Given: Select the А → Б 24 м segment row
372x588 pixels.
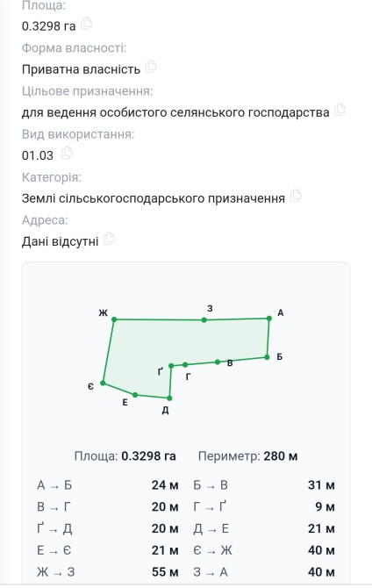Looking at the screenshot, I should [108, 485].
